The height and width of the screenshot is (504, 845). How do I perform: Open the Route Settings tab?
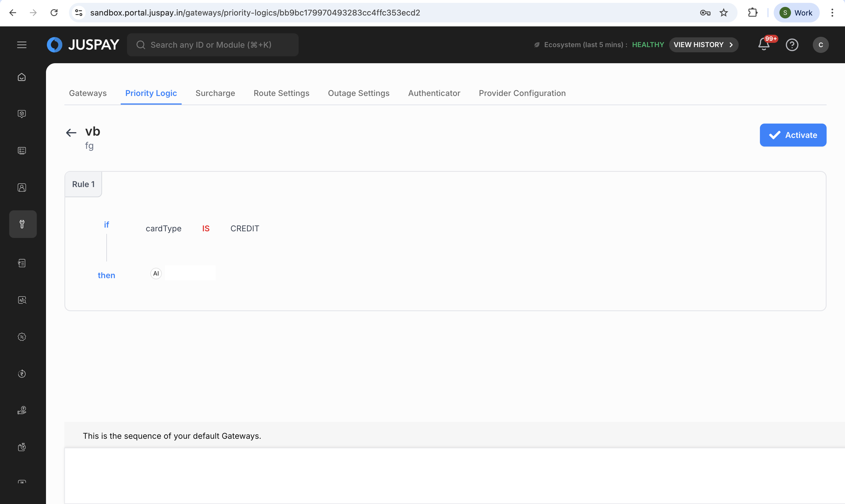(x=281, y=93)
